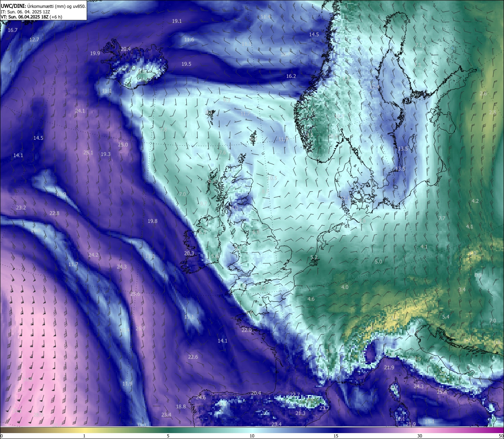
Task: Click the map value 2.9
Action: 493,113
